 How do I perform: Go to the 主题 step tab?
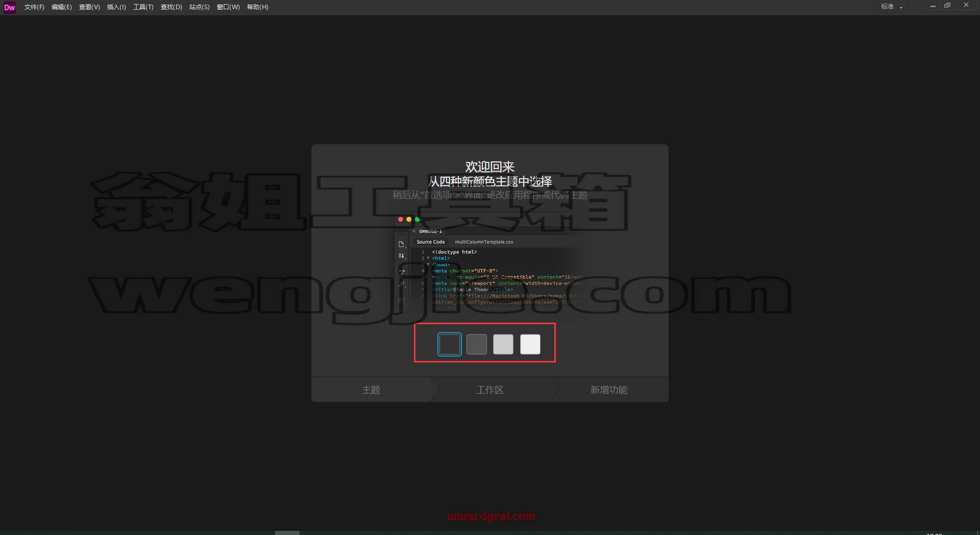pos(371,390)
